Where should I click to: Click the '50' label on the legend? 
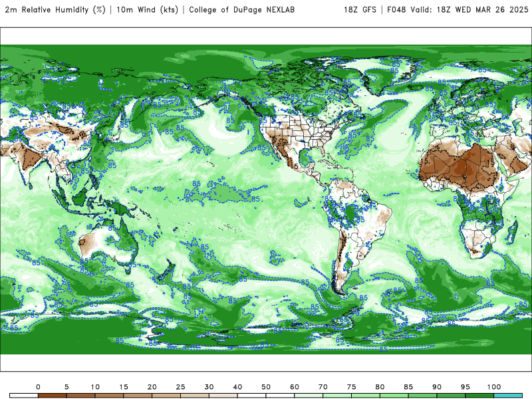click(x=266, y=387)
